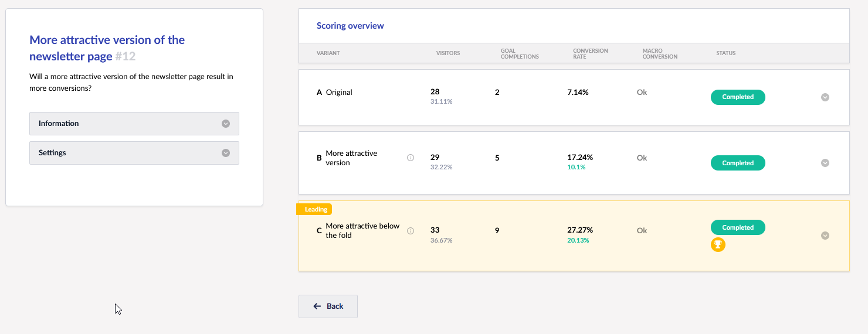Viewport: 868px width, 334px height.
Task: Click Completed status for variant C
Action: tap(737, 227)
